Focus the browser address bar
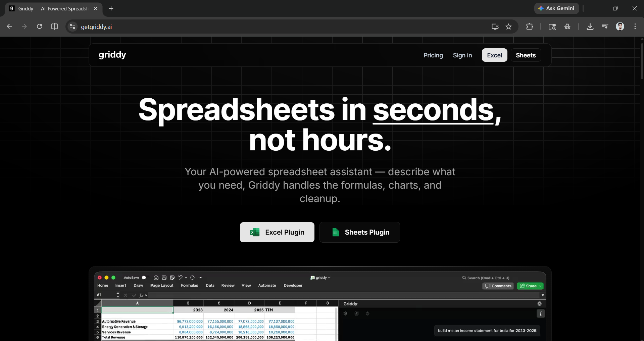Image resolution: width=644 pixels, height=341 pixels. [282, 27]
